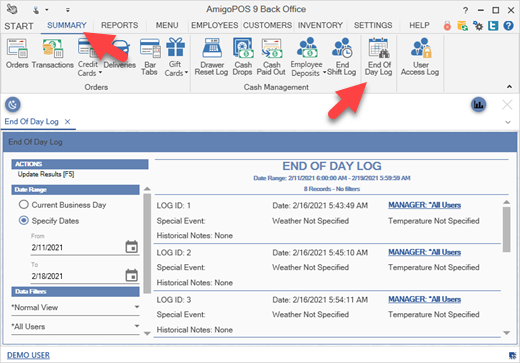Image resolution: width=520 pixels, height=363 pixels.
Task: Click the log list scrollbar thumb
Action: point(507,229)
